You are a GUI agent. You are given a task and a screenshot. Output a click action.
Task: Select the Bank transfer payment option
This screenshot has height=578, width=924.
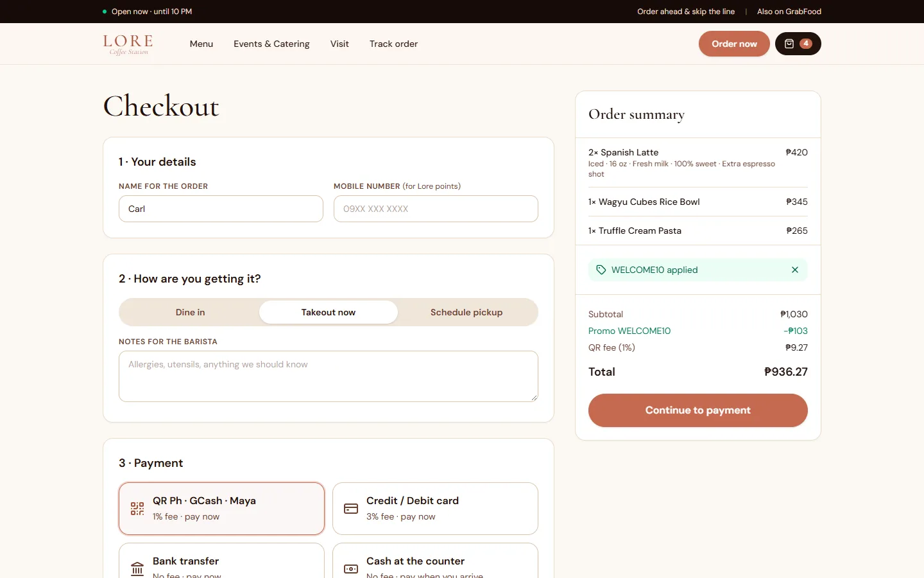click(221, 561)
